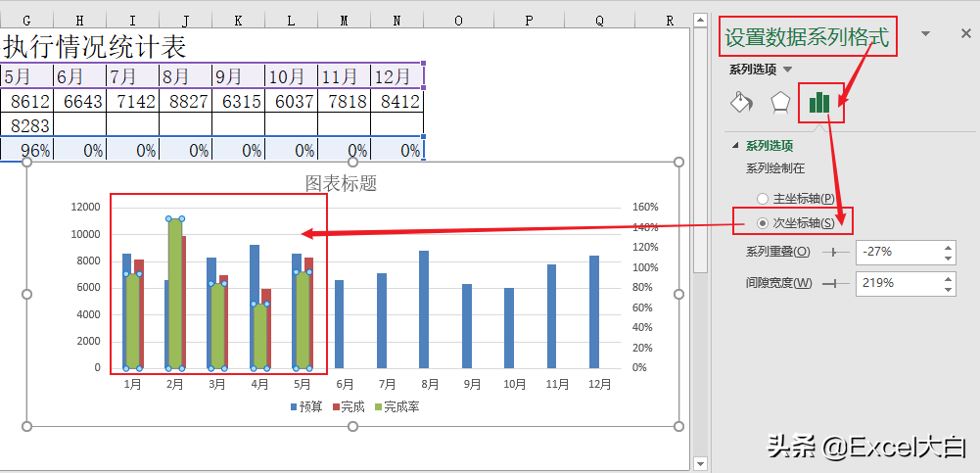Image resolution: width=980 pixels, height=473 pixels.
Task: Collapse the 系列选项 section triangle
Action: [735, 146]
